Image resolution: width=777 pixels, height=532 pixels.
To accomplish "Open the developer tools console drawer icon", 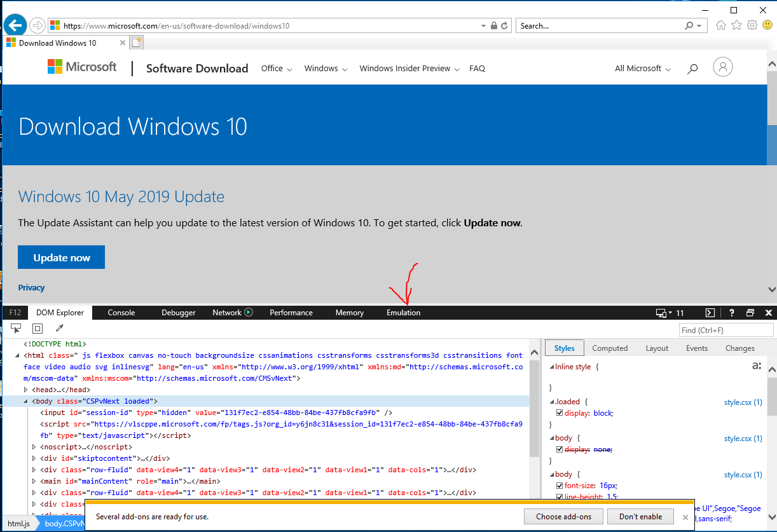I will point(710,313).
